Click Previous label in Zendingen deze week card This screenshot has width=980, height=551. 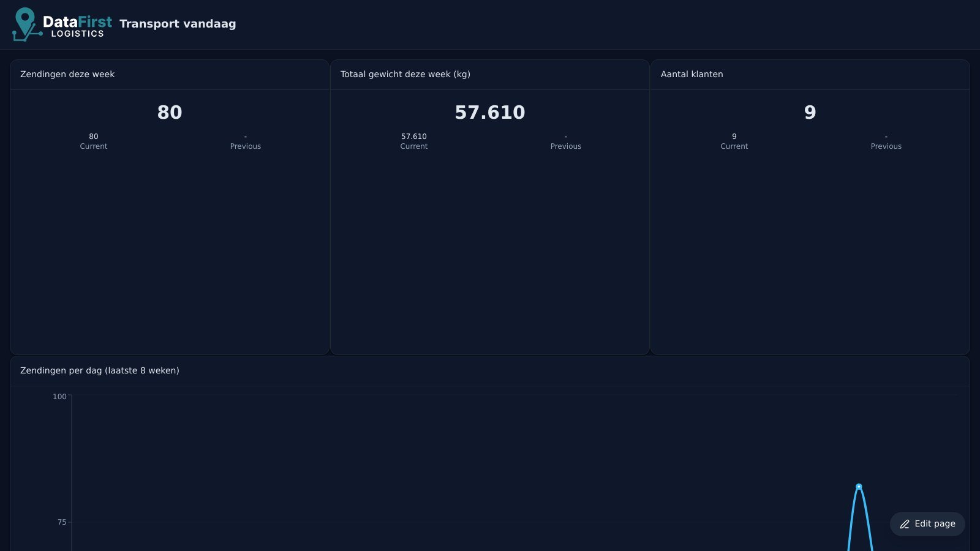(246, 146)
